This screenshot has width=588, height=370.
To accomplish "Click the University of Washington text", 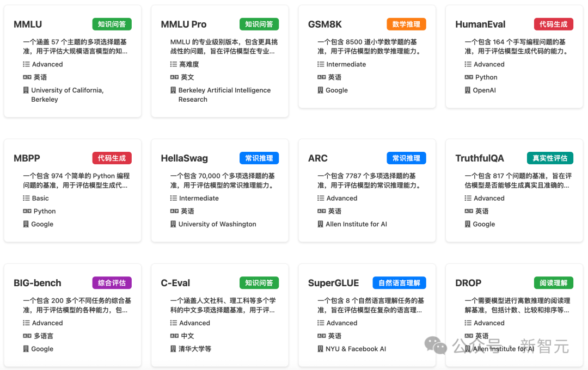I will pos(217,224).
